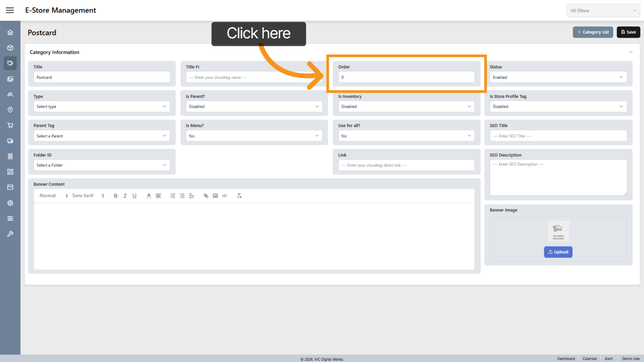Open the Parent Tag dropdown
The width and height of the screenshot is (644, 362).
[102, 136]
